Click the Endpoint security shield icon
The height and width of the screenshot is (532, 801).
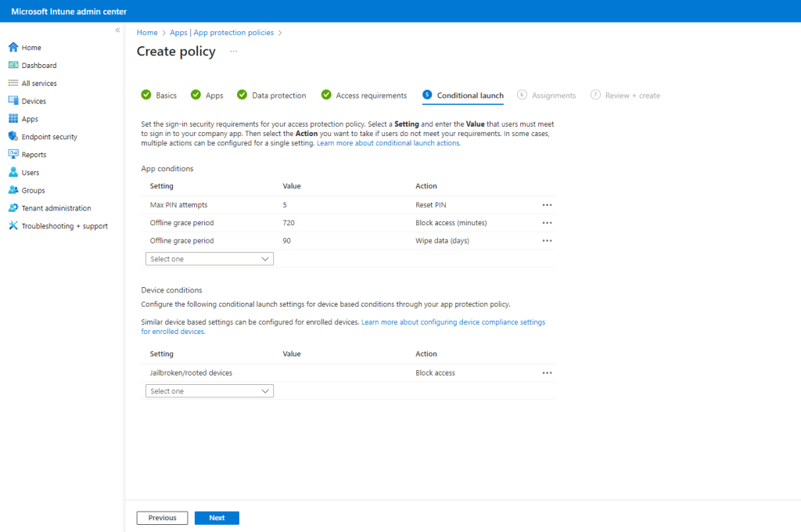point(13,137)
